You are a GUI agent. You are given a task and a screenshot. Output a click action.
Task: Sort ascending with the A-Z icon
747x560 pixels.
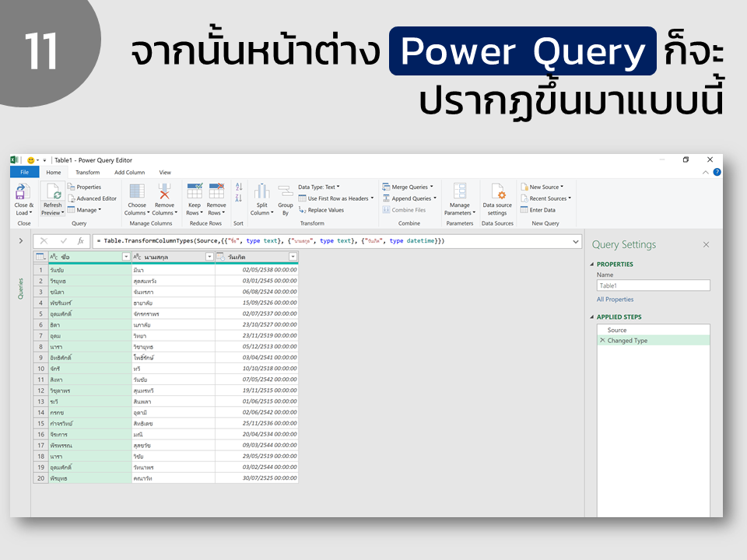(239, 187)
